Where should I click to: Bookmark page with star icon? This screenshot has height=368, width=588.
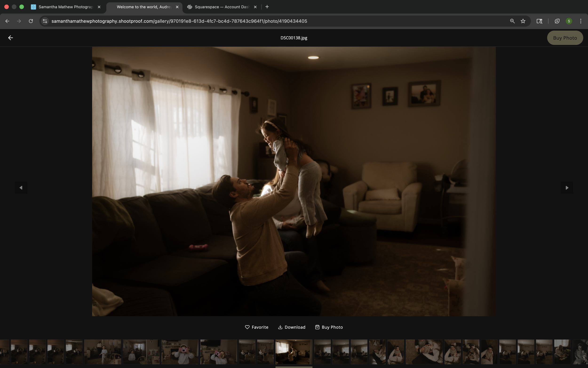tap(523, 21)
